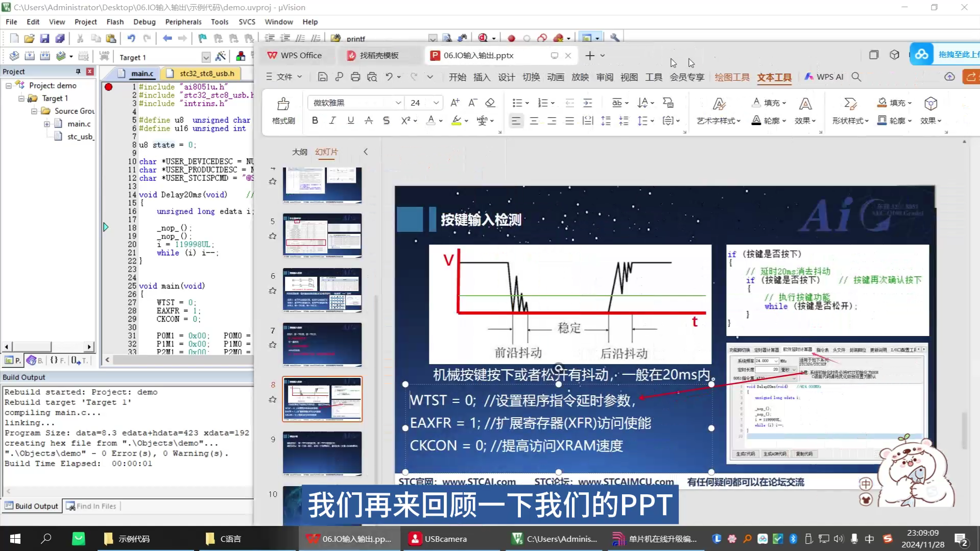Viewport: 980px width, 551px height.
Task: Click the µVision download LOAD icon
Action: [x=104, y=56]
